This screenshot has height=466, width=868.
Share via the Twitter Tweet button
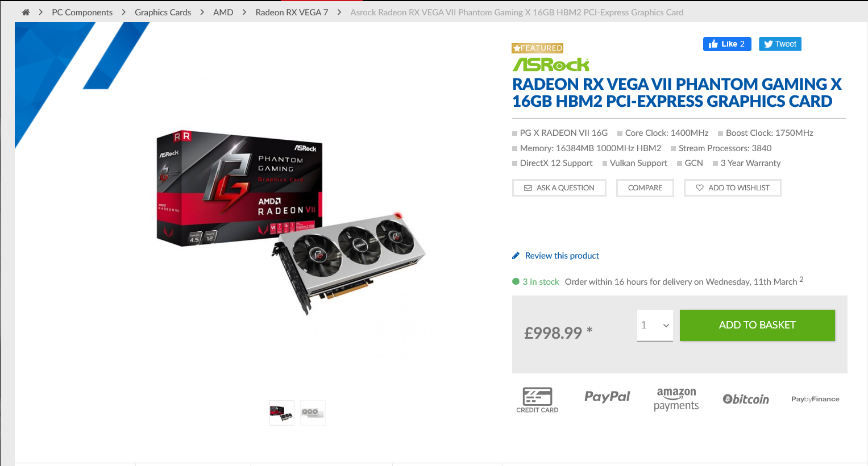pyautogui.click(x=780, y=44)
